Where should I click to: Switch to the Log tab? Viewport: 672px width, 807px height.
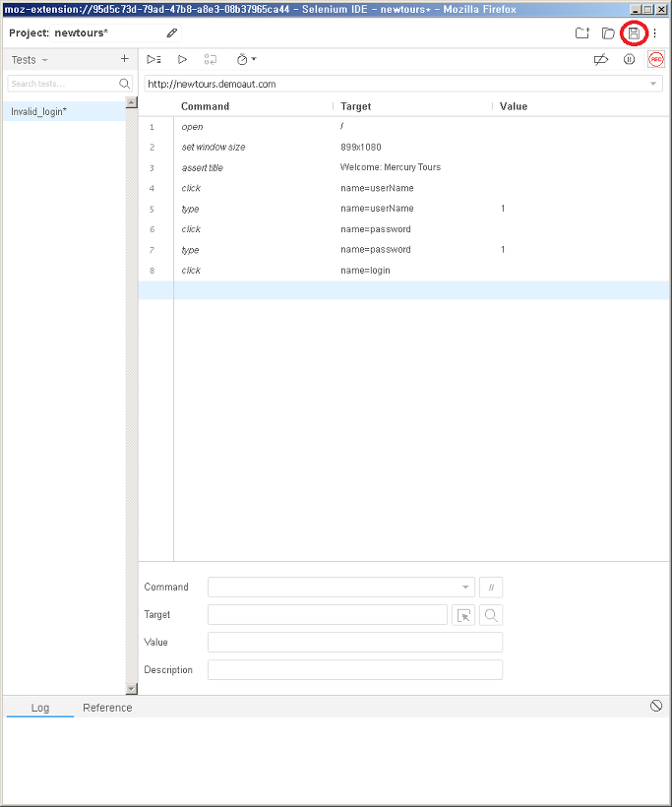point(40,708)
